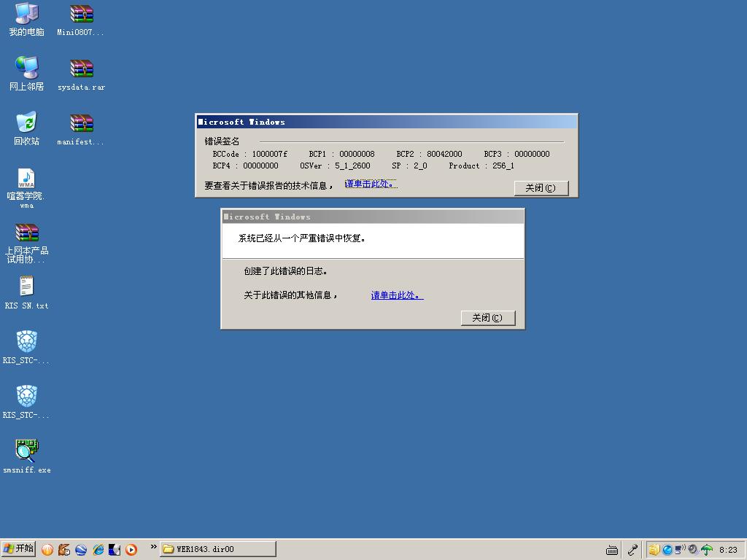
Task: Click 请单击此处 link in error signature dialog
Action: (370, 184)
